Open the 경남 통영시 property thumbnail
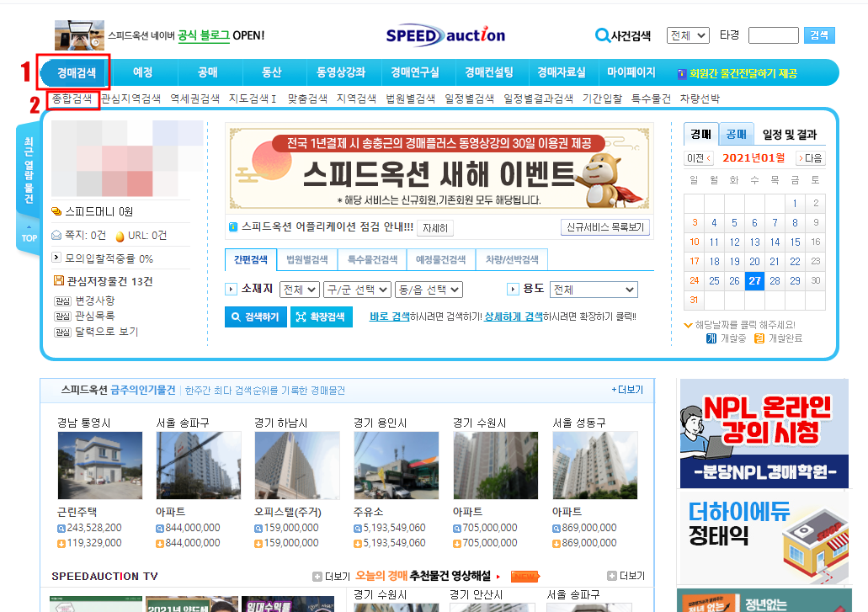This screenshot has height=612, width=868. coord(100,466)
